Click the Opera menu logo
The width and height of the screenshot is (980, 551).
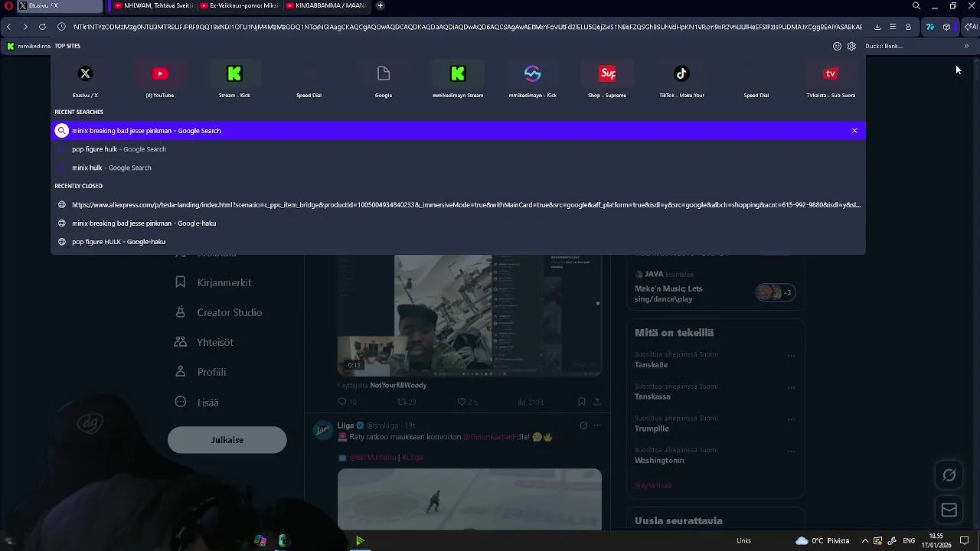[8, 5]
